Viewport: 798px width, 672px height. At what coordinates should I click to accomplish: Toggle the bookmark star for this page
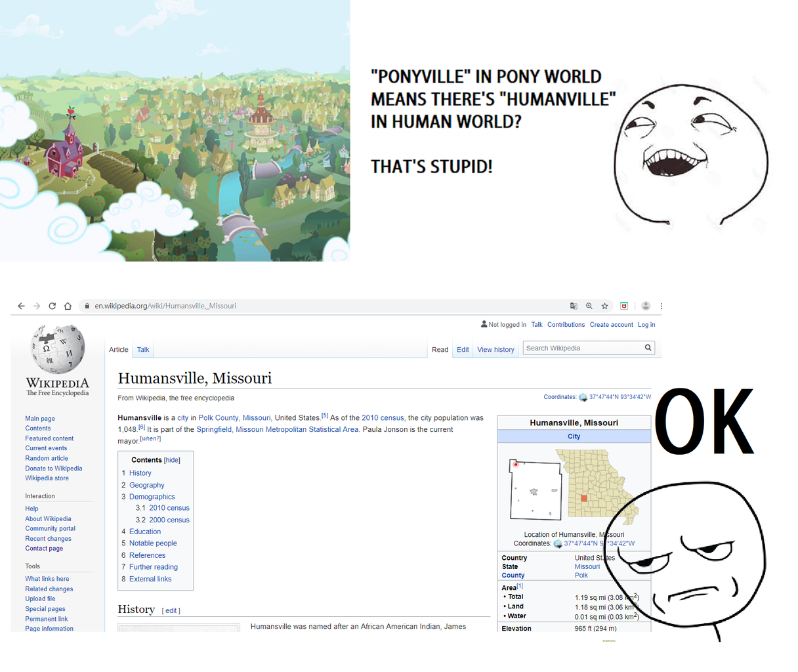604,306
